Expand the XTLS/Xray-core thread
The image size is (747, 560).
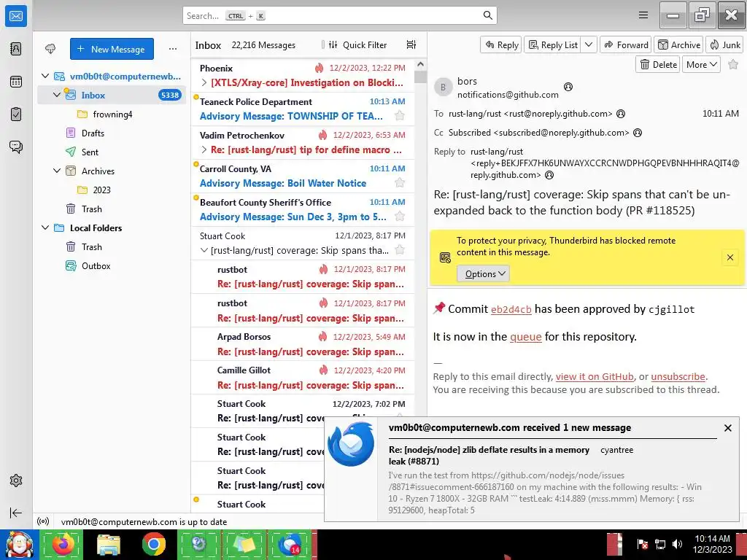click(204, 83)
